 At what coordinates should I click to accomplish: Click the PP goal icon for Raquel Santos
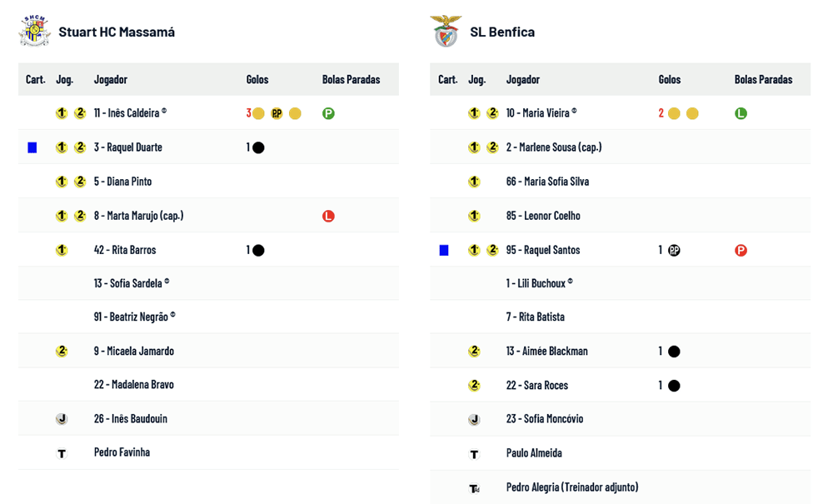[x=674, y=250]
